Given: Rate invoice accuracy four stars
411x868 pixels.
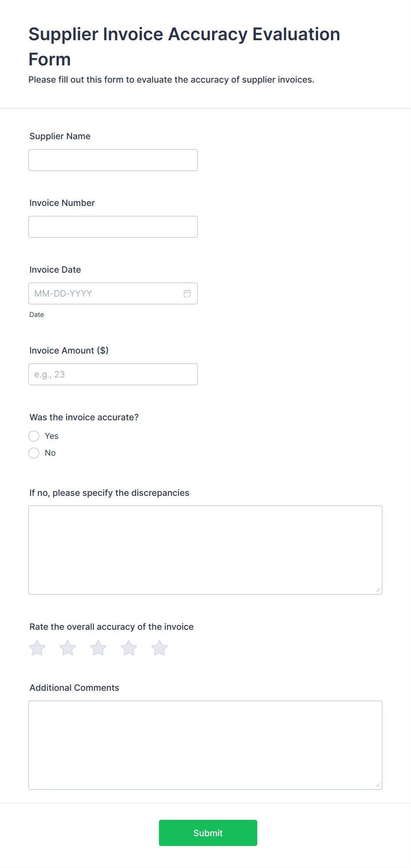Looking at the screenshot, I should 129,648.
